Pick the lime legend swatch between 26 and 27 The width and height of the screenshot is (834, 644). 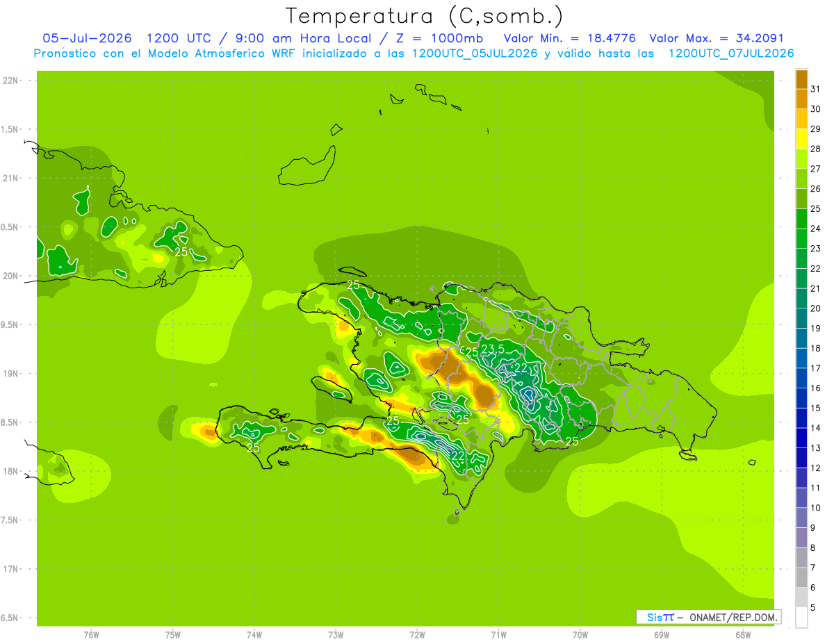tap(801, 179)
